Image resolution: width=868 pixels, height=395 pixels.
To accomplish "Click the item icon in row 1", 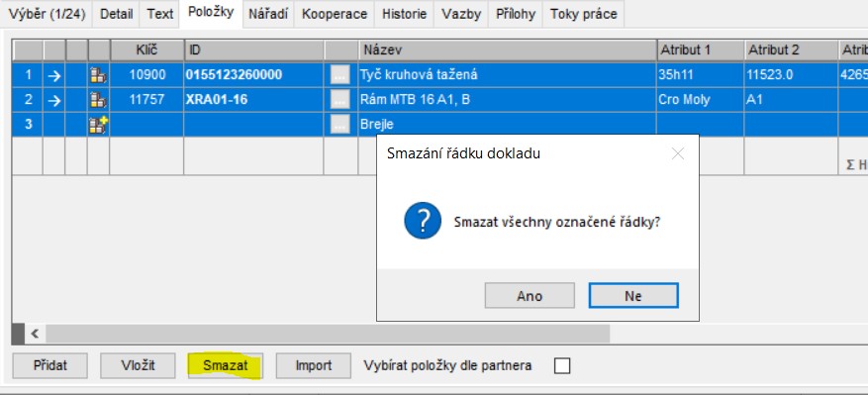I will tap(99, 75).
